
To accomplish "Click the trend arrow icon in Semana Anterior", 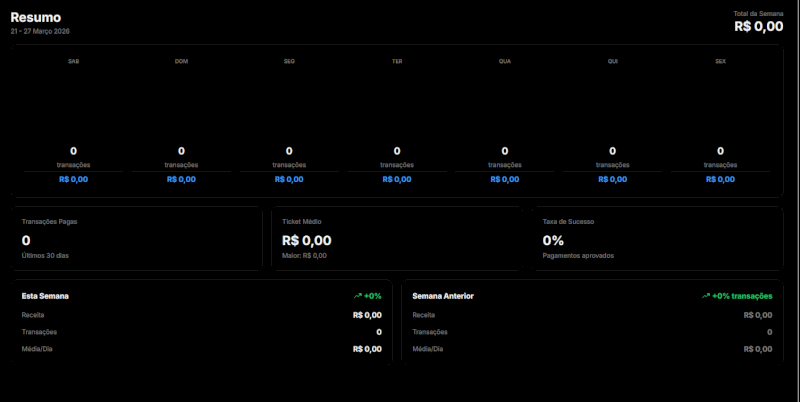I will tap(706, 296).
